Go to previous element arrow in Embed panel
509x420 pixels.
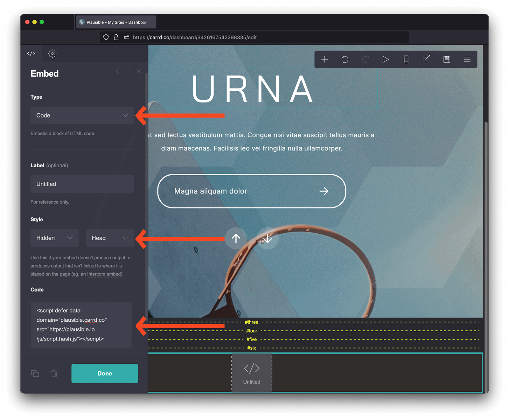pos(118,71)
